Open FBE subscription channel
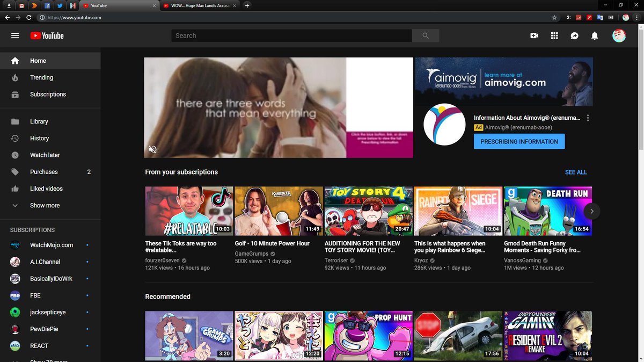This screenshot has height=362, width=644. tap(50, 295)
